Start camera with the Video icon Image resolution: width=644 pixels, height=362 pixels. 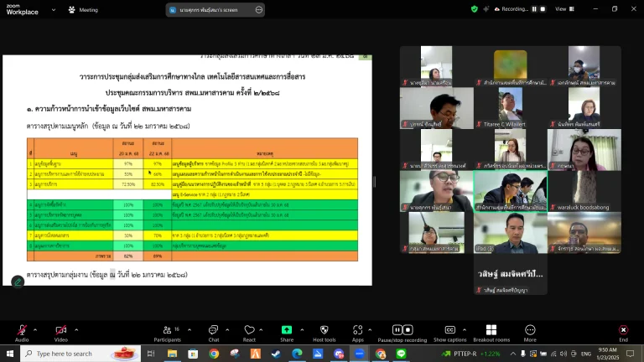(60, 330)
